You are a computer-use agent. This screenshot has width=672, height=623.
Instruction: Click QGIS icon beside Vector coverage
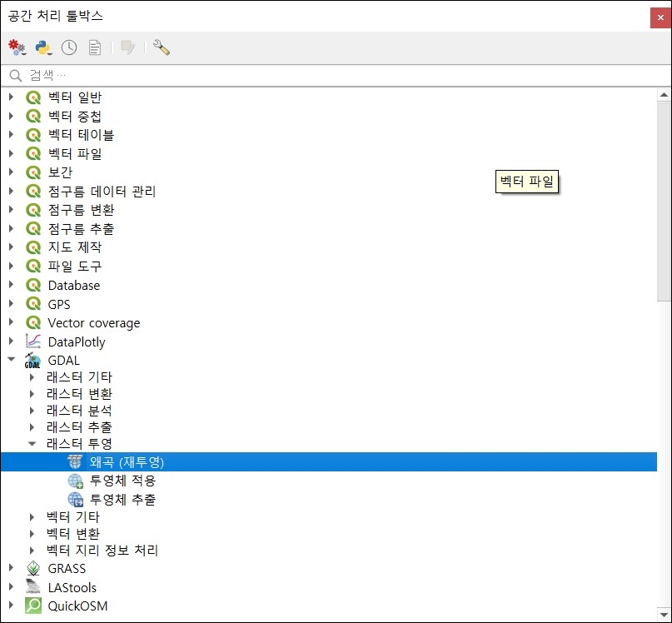tap(33, 323)
